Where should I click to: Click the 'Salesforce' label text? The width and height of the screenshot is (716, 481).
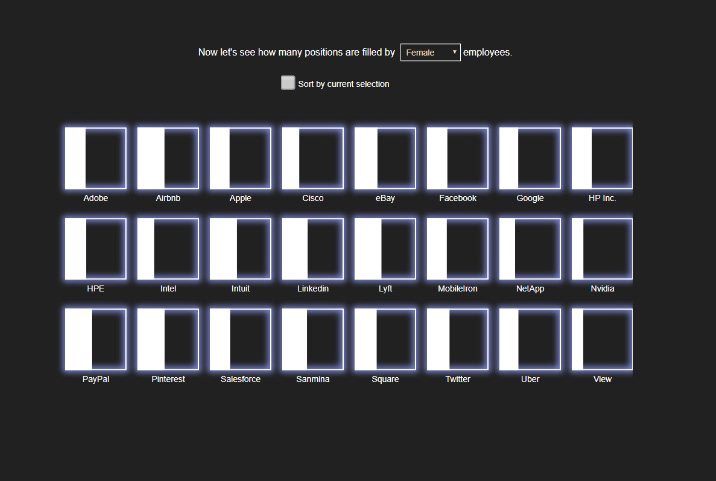click(x=240, y=379)
